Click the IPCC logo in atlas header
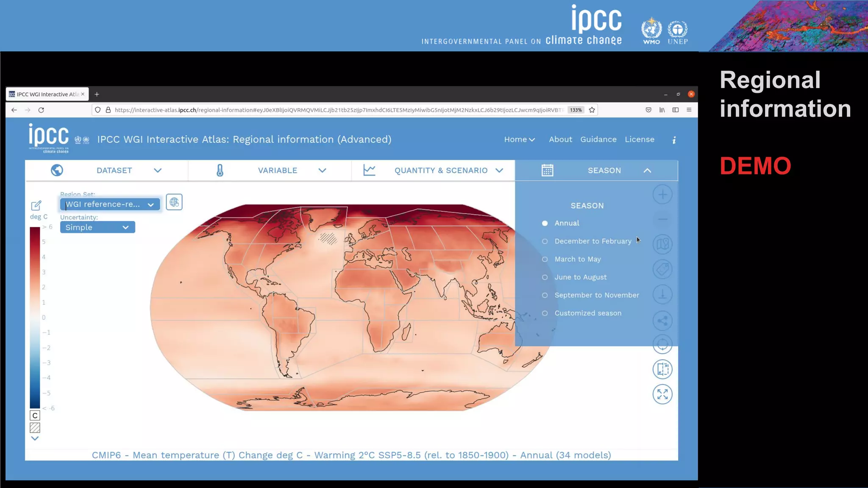Viewport: 868px width, 488px height. 49,138
